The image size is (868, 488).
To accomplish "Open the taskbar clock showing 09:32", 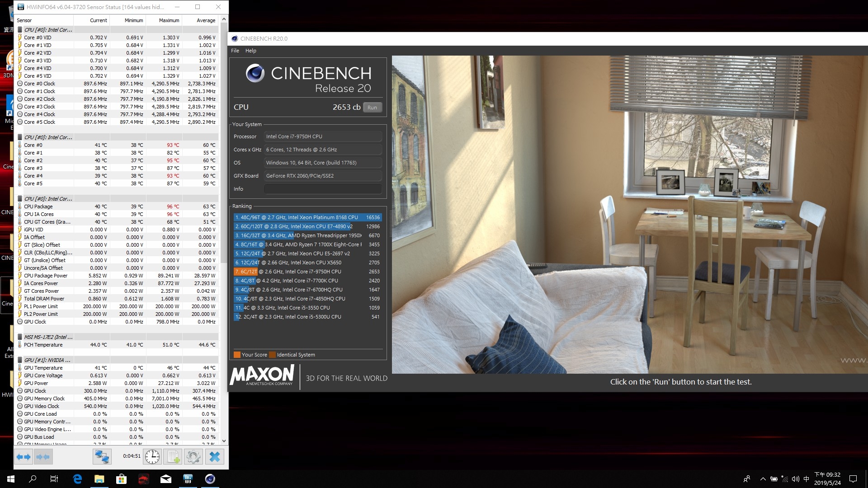I will pos(827,479).
